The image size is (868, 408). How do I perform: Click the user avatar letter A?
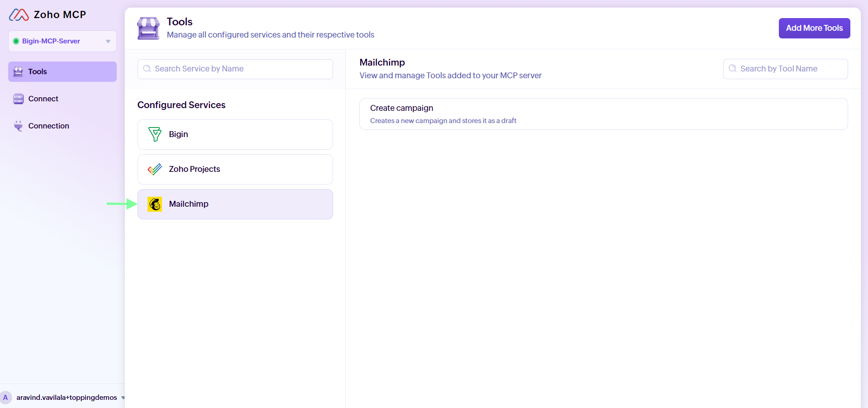coord(6,398)
